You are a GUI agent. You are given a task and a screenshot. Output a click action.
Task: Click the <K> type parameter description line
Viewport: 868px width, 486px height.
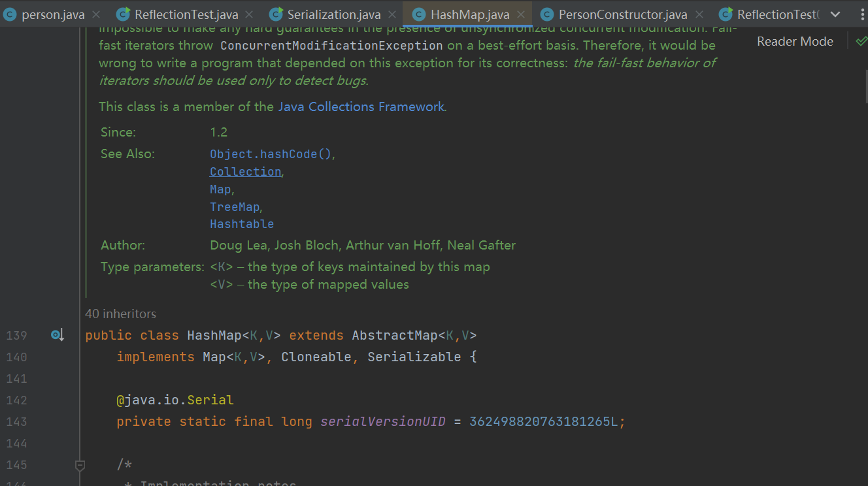pyautogui.click(x=350, y=267)
